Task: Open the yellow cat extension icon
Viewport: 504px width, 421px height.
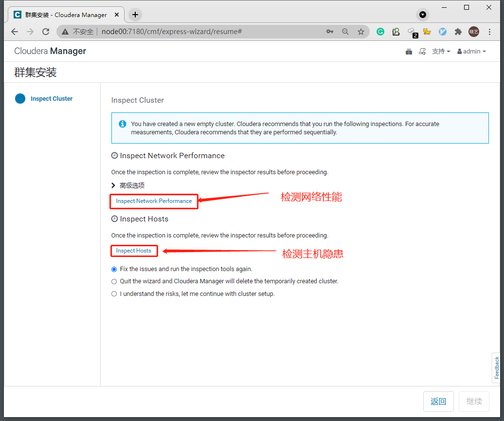Action: 427,32
